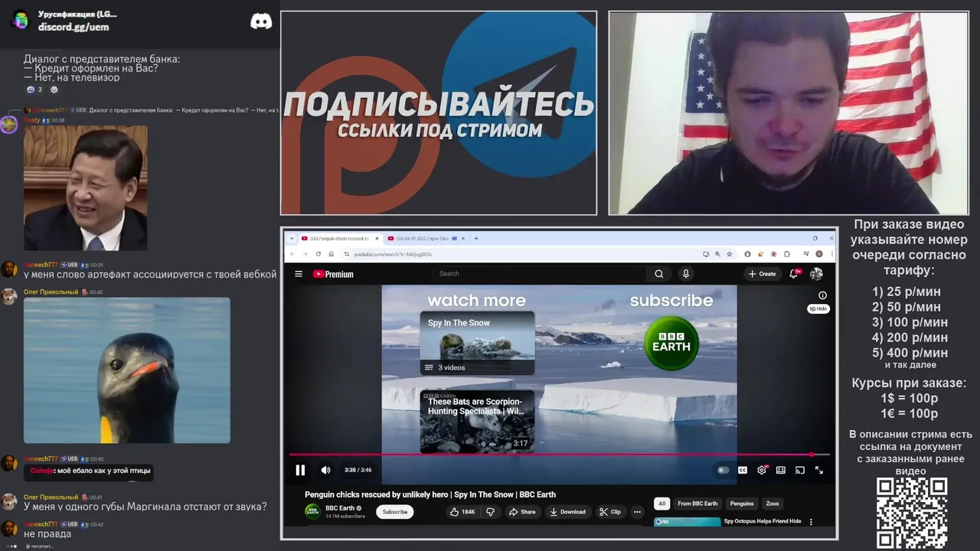Click message 'не правда'

(x=47, y=534)
